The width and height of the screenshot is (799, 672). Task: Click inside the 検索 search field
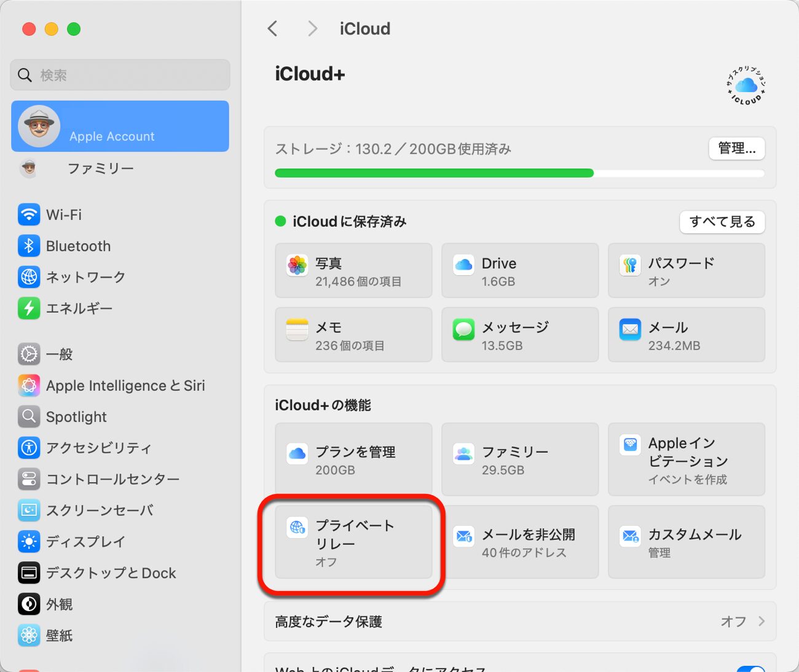click(x=120, y=74)
